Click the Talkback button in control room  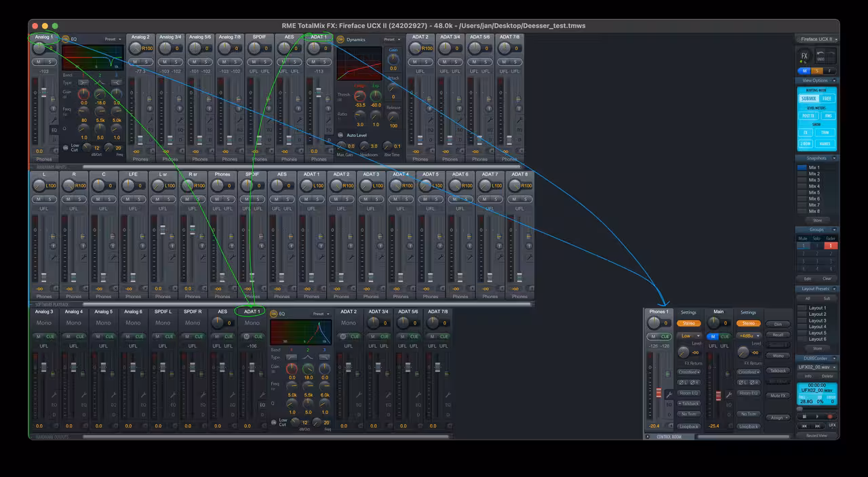point(778,371)
